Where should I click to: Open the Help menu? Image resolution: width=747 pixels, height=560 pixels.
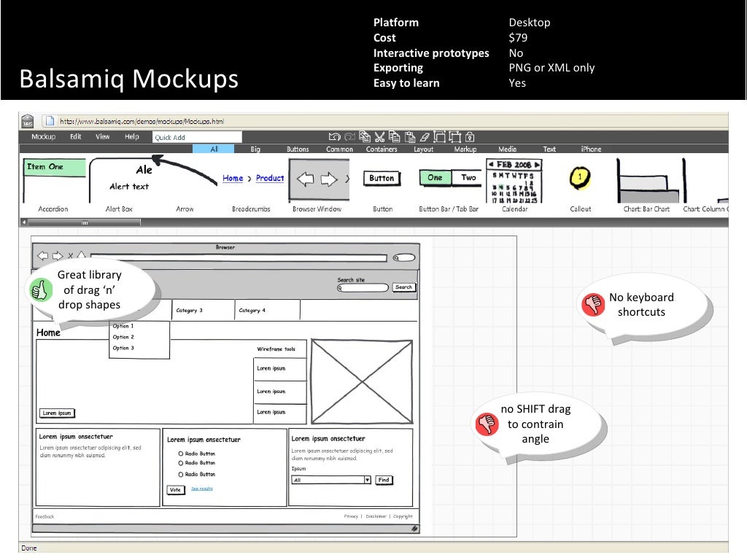point(132,136)
